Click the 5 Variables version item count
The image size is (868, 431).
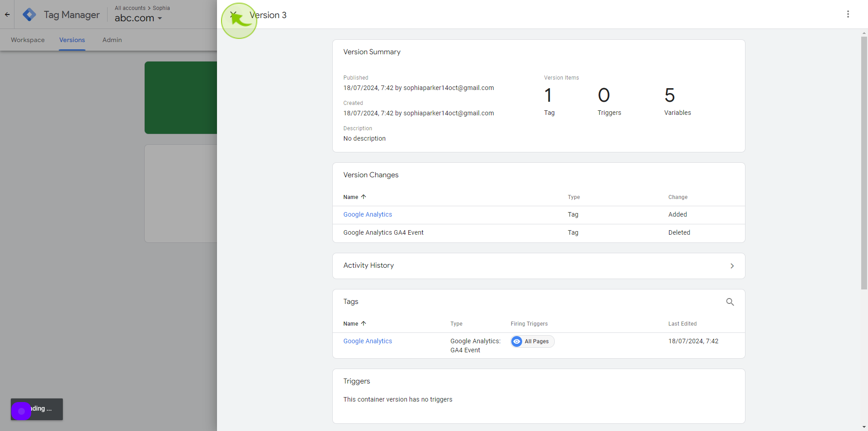tap(677, 101)
